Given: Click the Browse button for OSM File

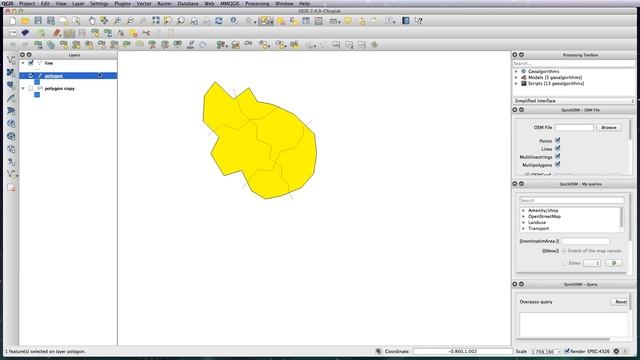Looking at the screenshot, I should (x=609, y=128).
